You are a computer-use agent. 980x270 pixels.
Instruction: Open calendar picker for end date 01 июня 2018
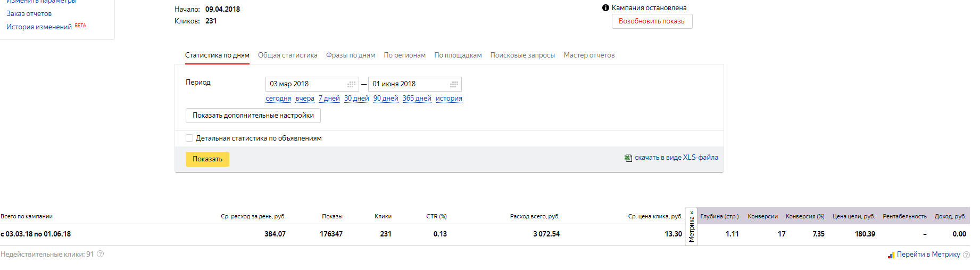[454, 84]
